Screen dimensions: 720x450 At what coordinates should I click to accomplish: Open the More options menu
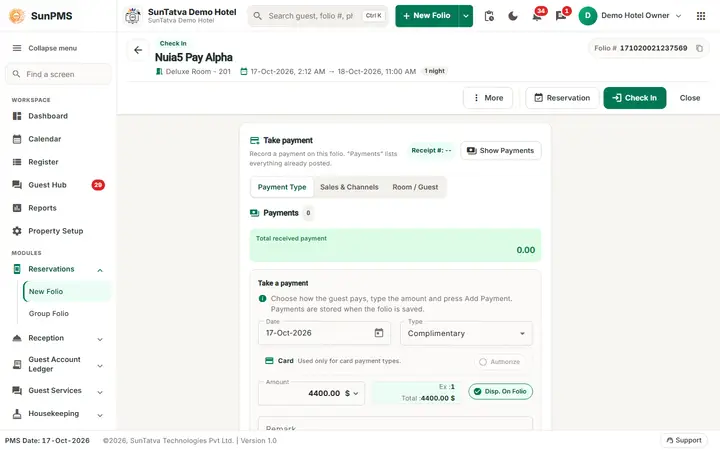point(488,98)
